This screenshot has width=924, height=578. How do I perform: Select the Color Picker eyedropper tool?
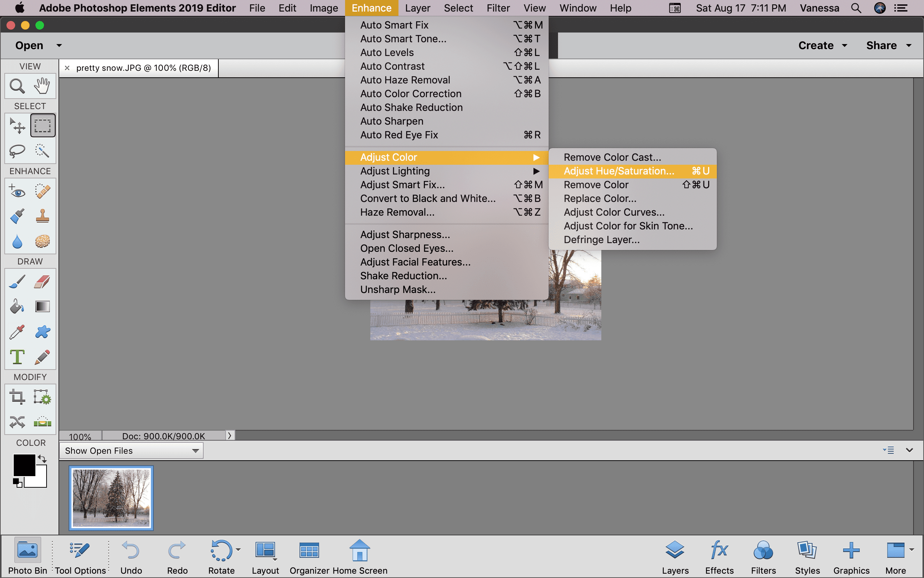(17, 332)
